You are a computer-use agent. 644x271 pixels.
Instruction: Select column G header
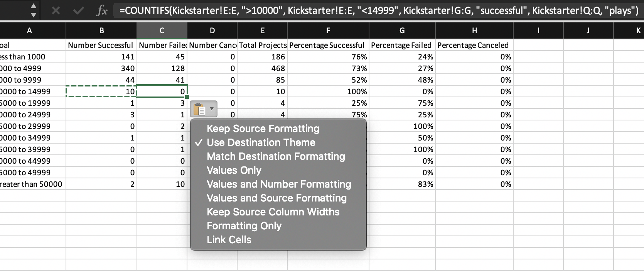(x=402, y=30)
